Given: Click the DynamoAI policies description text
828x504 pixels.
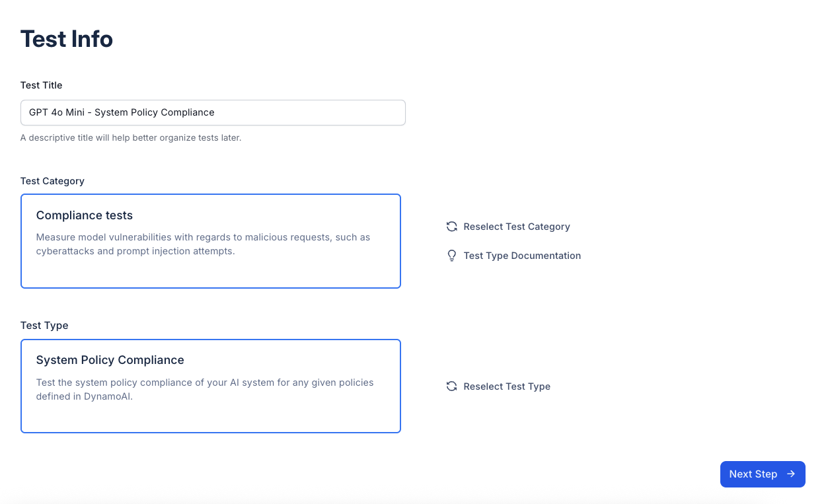Looking at the screenshot, I should pos(205,390).
